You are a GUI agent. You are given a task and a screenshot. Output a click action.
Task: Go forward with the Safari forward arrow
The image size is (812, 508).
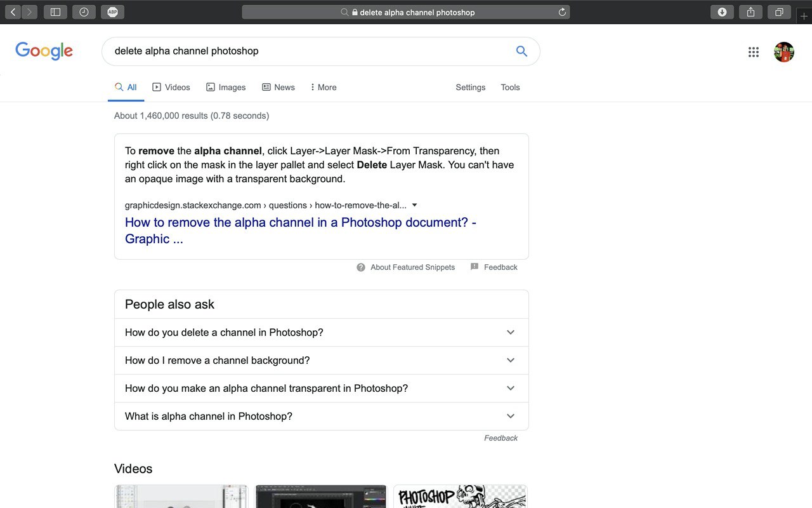coord(29,12)
